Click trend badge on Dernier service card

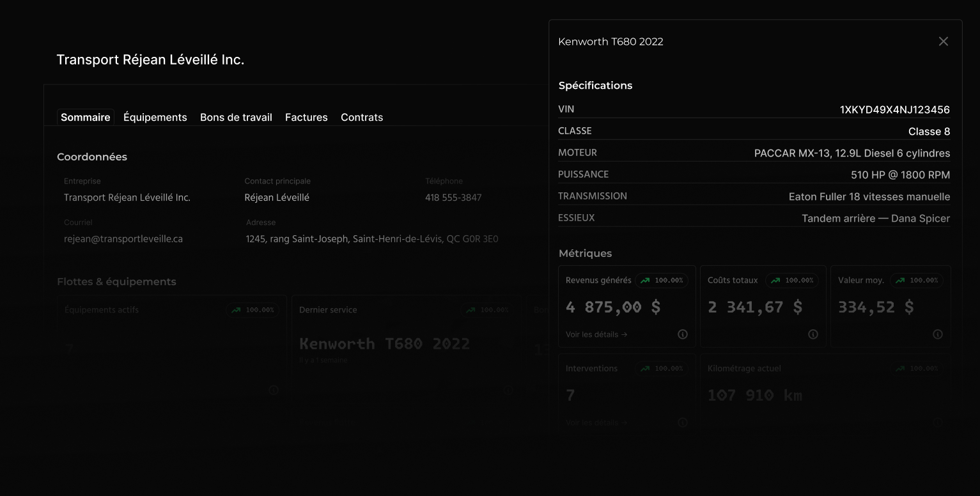click(x=487, y=310)
